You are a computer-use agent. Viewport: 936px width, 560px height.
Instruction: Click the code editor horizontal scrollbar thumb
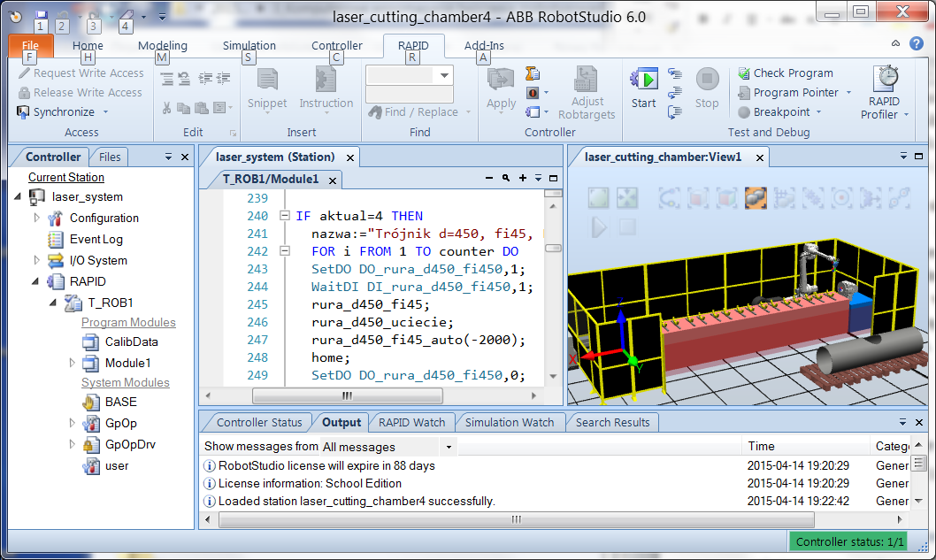tap(348, 395)
